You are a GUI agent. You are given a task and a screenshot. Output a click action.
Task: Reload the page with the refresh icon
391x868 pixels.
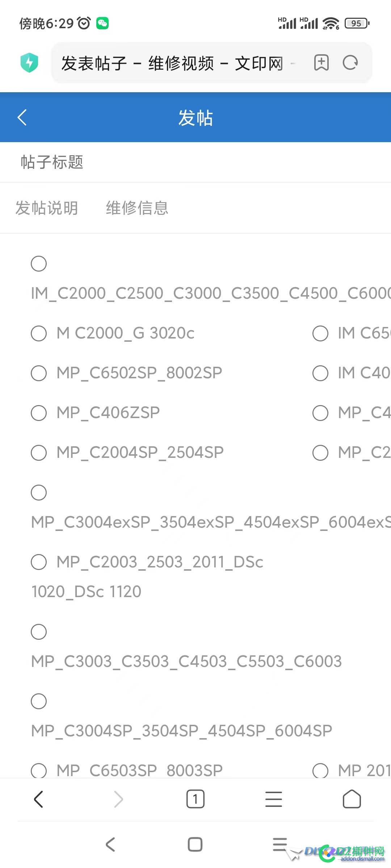tap(350, 63)
